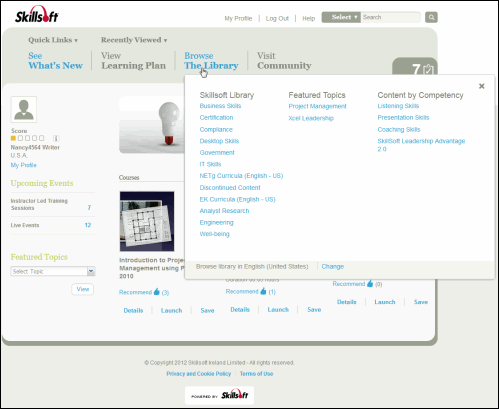Click Recommend link with count (3)

pos(135,292)
